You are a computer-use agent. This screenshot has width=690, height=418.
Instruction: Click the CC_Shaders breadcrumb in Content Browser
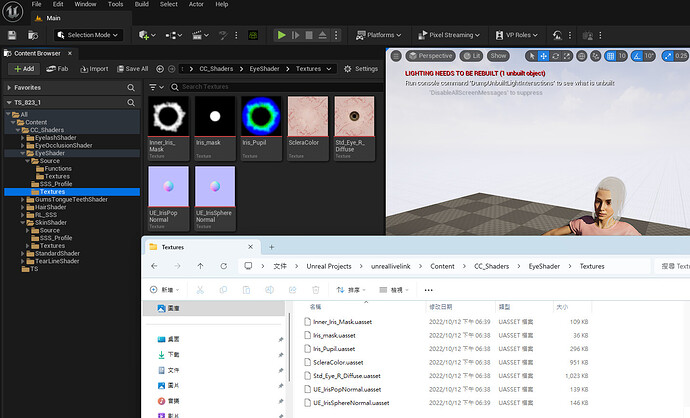tap(216, 69)
